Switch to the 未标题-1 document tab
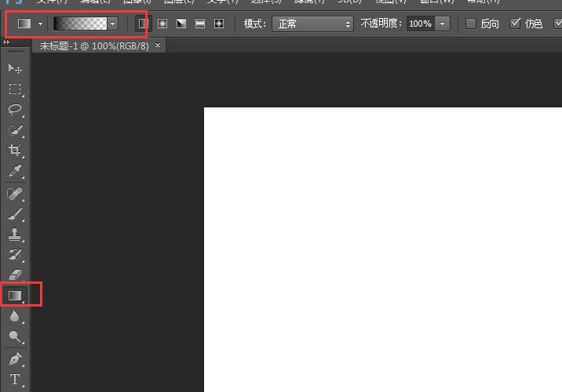Screen dimensions: 562x392 94,45
